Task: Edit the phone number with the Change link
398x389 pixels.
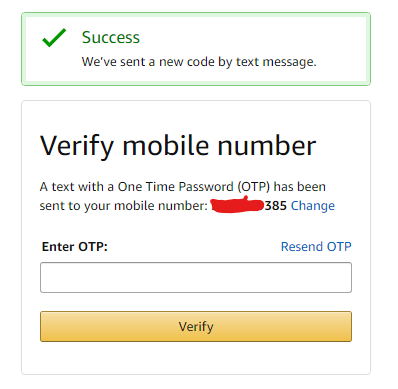Action: [313, 206]
